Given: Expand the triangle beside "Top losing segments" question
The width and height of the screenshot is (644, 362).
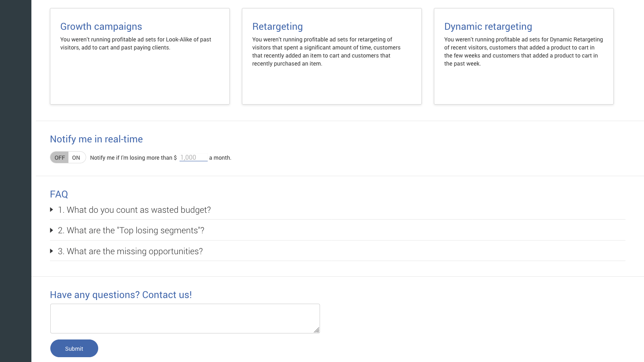Looking at the screenshot, I should (52, 230).
